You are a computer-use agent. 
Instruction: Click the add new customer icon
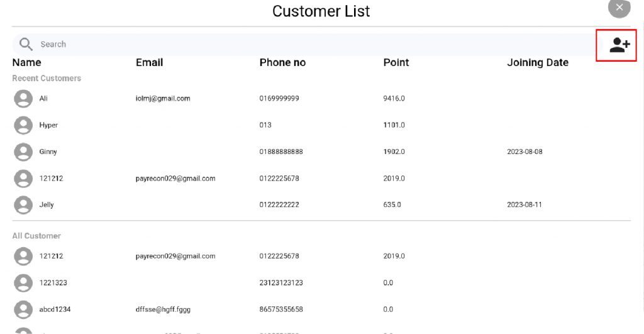tap(619, 45)
